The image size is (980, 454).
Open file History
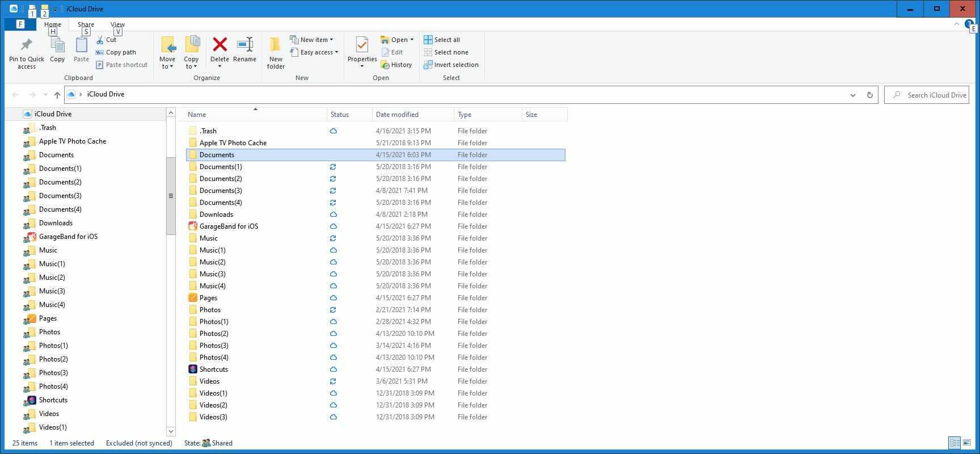[396, 65]
